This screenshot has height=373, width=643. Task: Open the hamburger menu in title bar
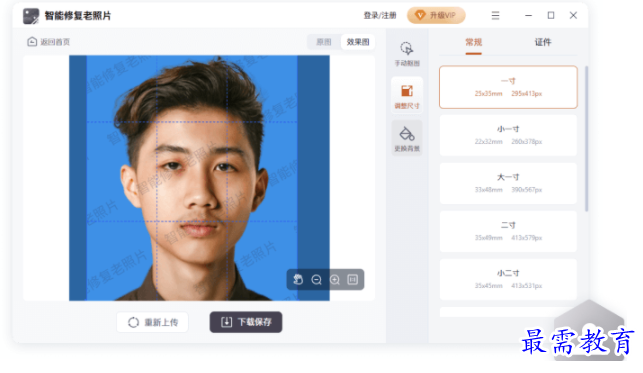(x=495, y=16)
